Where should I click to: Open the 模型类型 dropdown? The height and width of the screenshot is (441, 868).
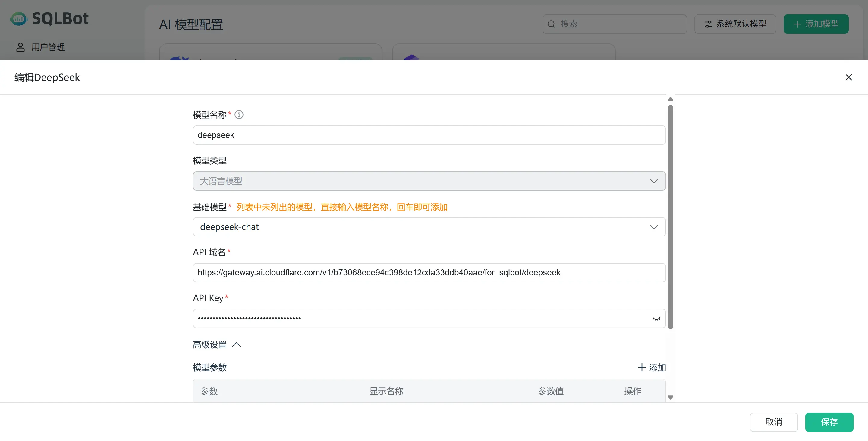tap(429, 181)
